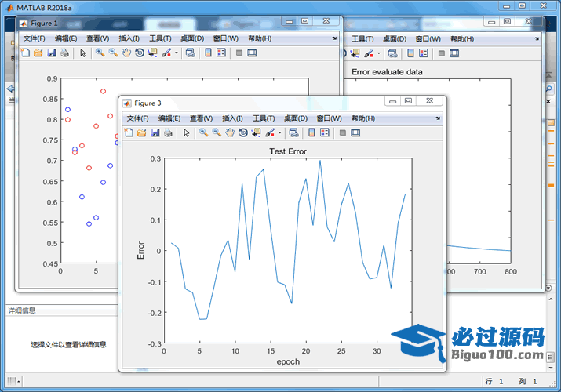Print Figure 3 using the printer icon
Image resolution: width=561 pixels, height=392 pixels.
coord(168,133)
